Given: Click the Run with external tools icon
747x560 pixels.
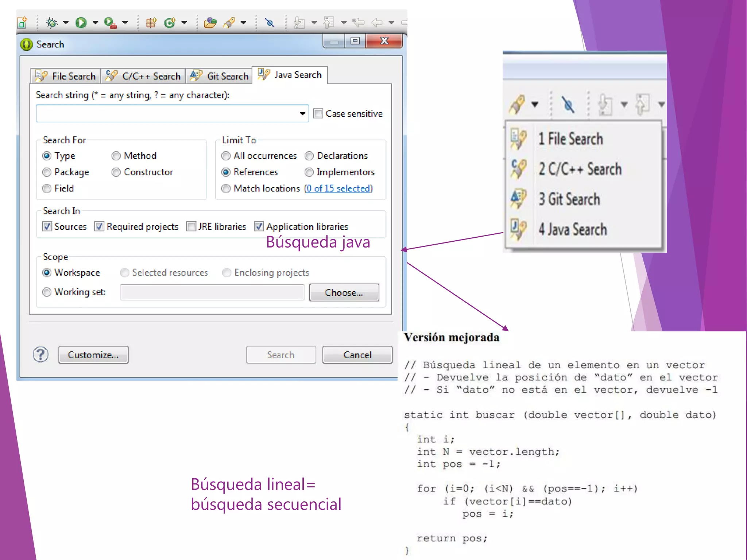Looking at the screenshot, I should pos(110,23).
